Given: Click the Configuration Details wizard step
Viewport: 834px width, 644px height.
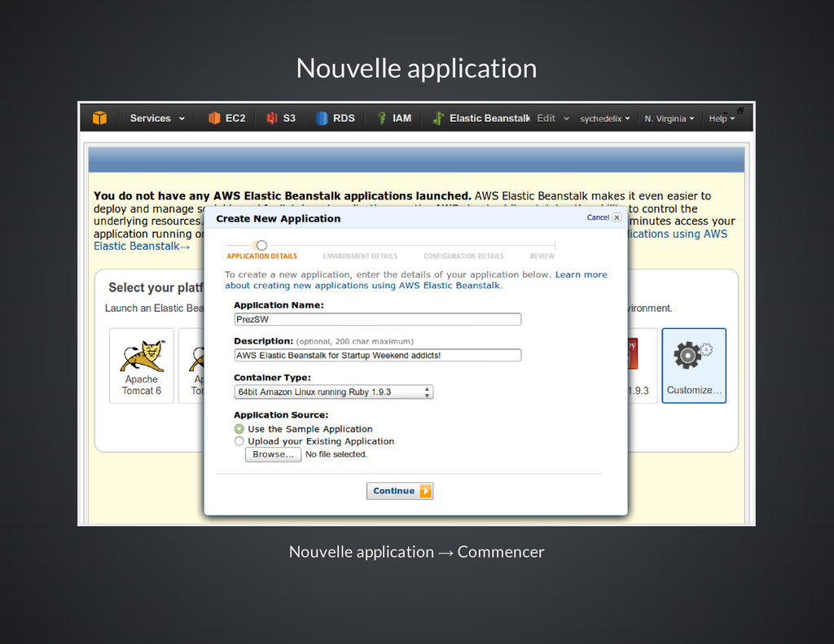Looking at the screenshot, I should pyautogui.click(x=463, y=256).
